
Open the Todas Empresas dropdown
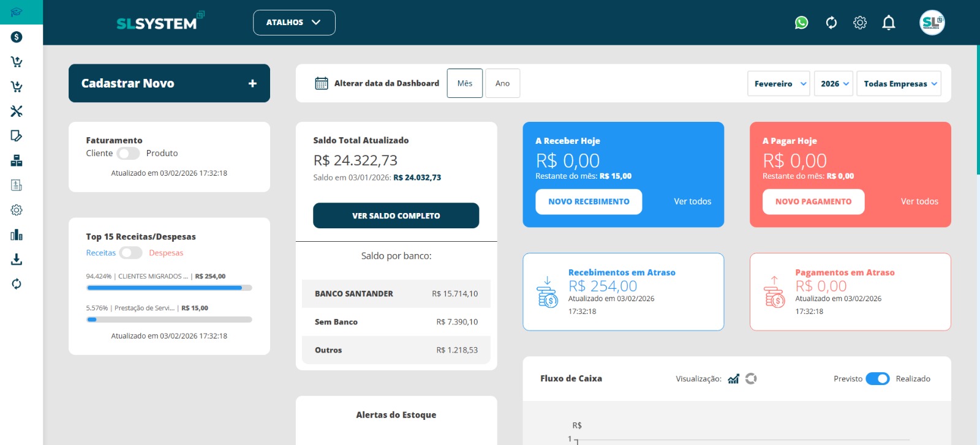click(x=899, y=84)
